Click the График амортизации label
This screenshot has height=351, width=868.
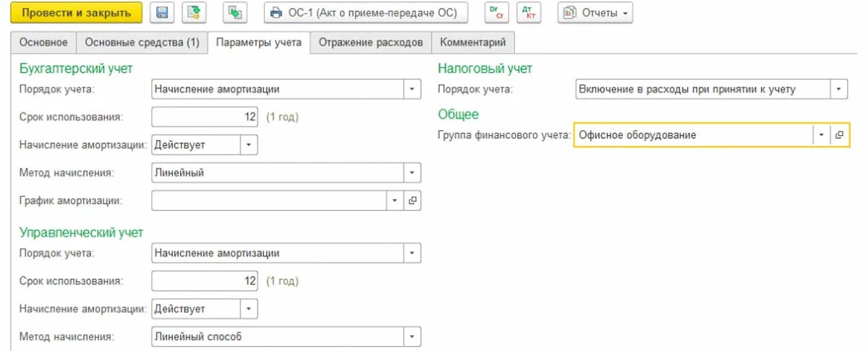coord(70,200)
